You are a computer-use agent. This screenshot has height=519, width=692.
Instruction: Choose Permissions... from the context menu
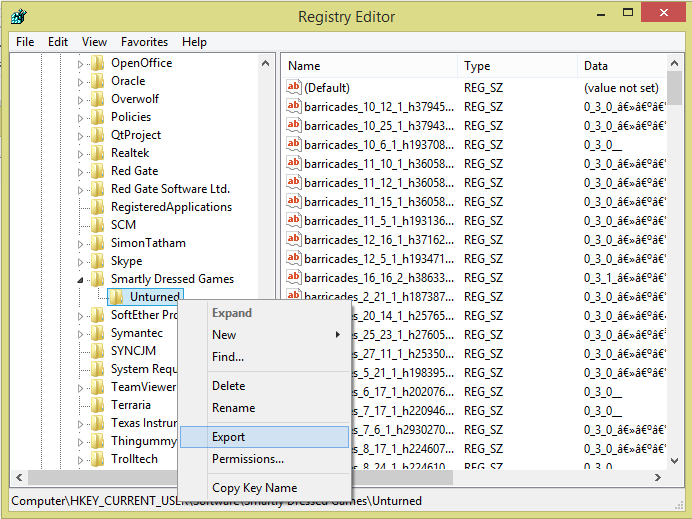tap(264, 459)
